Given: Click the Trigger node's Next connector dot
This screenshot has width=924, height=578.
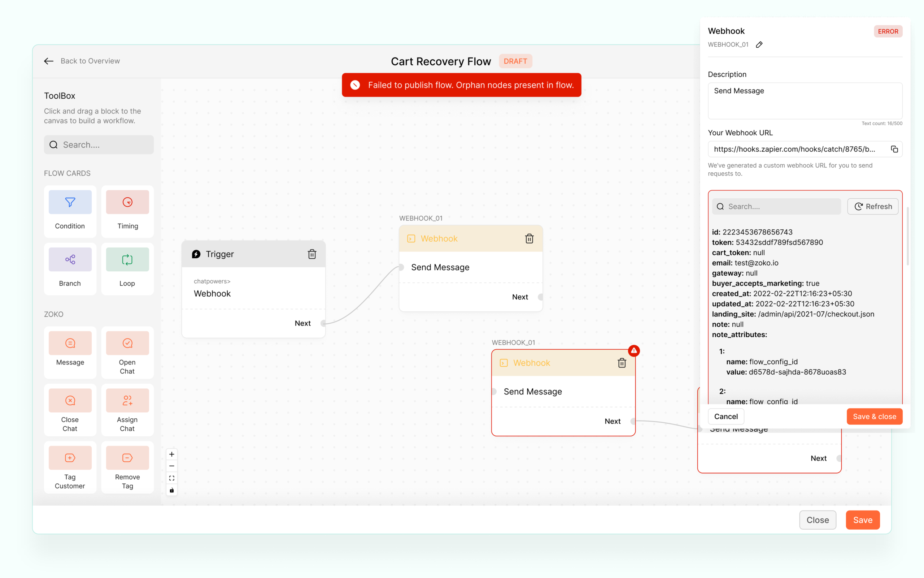Looking at the screenshot, I should tap(323, 323).
